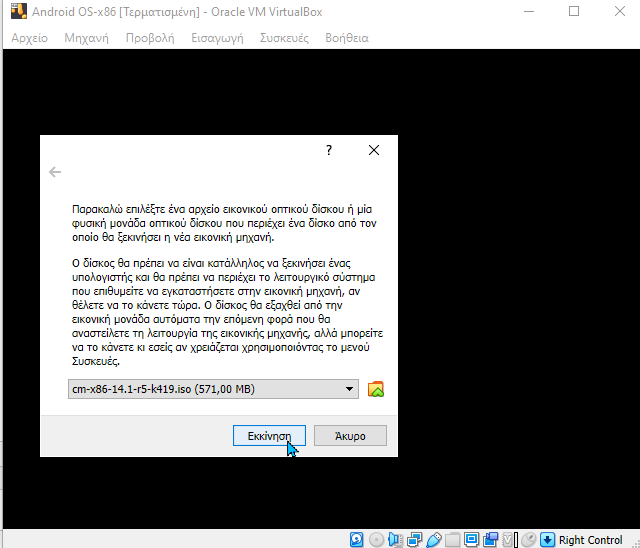Click the back arrow in the dialog
Image resolution: width=640 pixels, height=548 pixels.
(x=55, y=172)
